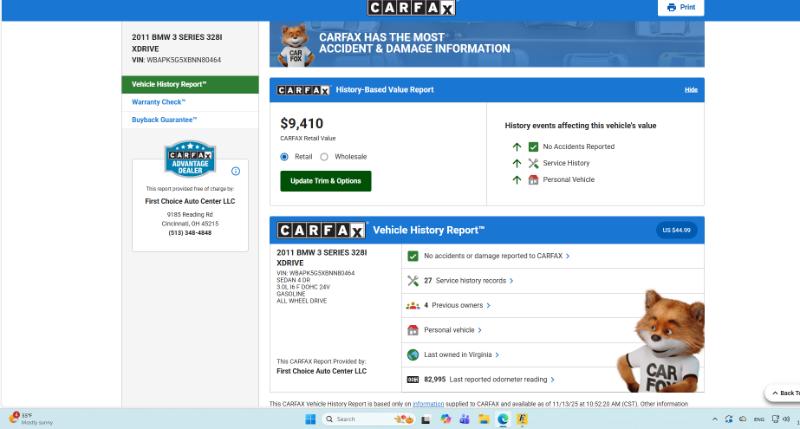The height and width of the screenshot is (429, 800).
Task: Open the Warranty Check sidebar tab
Action: pyautogui.click(x=158, y=102)
